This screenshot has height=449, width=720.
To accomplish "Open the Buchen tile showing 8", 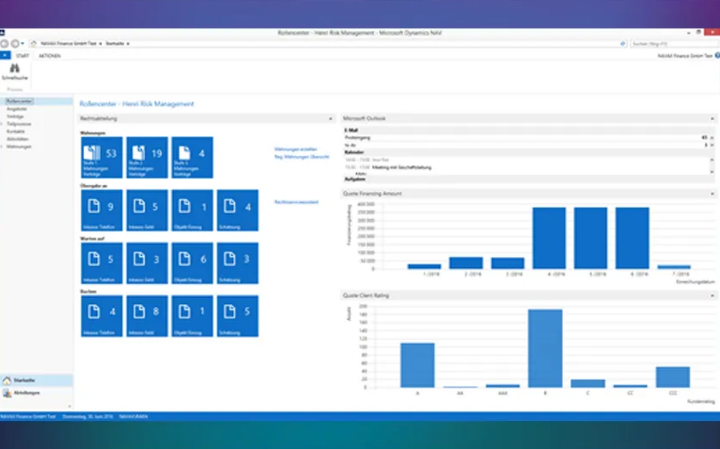I will point(147,316).
